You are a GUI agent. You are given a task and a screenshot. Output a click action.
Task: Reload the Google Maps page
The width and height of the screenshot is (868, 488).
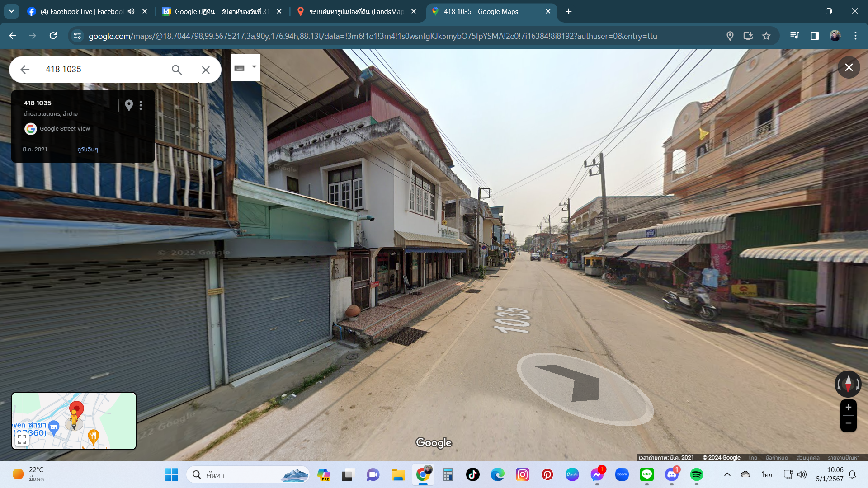53,36
